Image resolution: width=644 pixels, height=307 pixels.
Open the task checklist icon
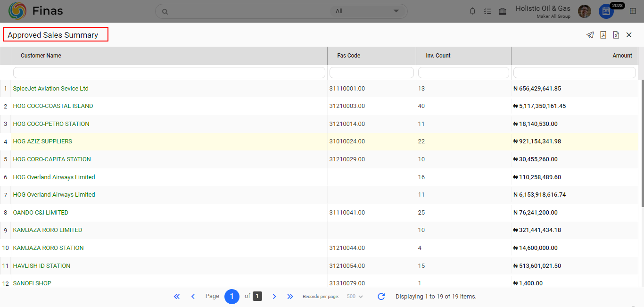(x=487, y=11)
